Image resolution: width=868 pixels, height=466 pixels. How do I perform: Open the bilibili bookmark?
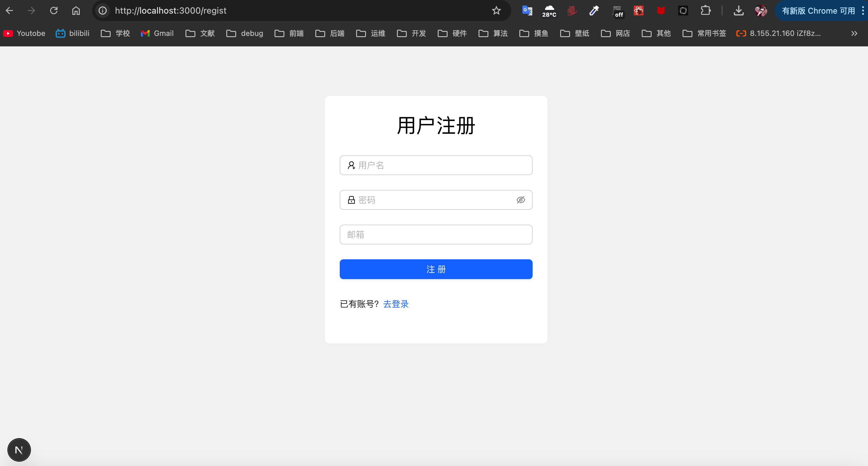(73, 33)
